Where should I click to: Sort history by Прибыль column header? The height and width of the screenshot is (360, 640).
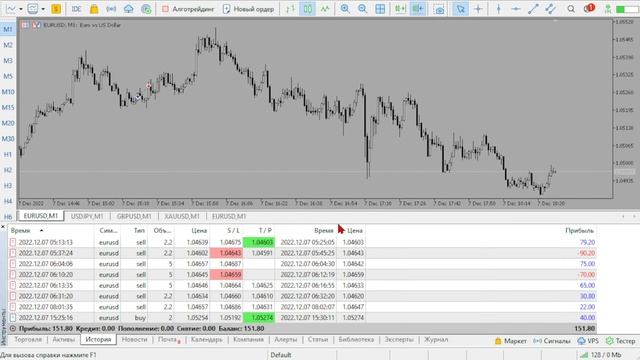(579, 231)
